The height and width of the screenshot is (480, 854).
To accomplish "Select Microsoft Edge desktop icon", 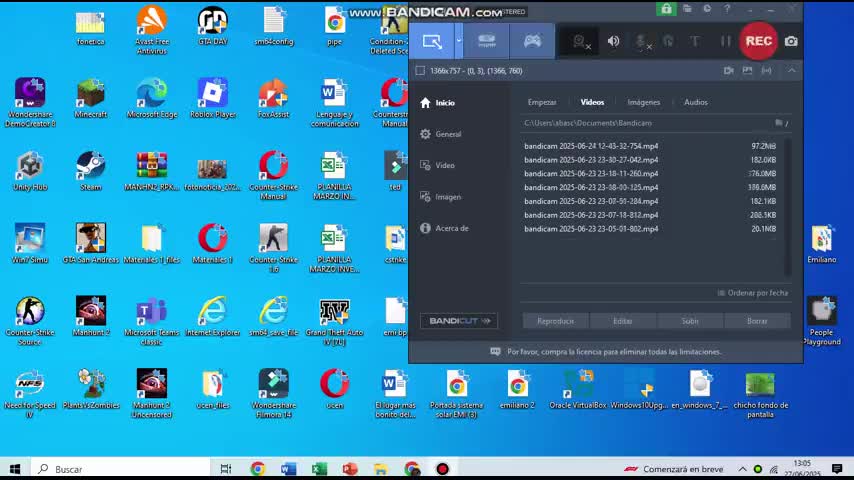I will [x=151, y=99].
